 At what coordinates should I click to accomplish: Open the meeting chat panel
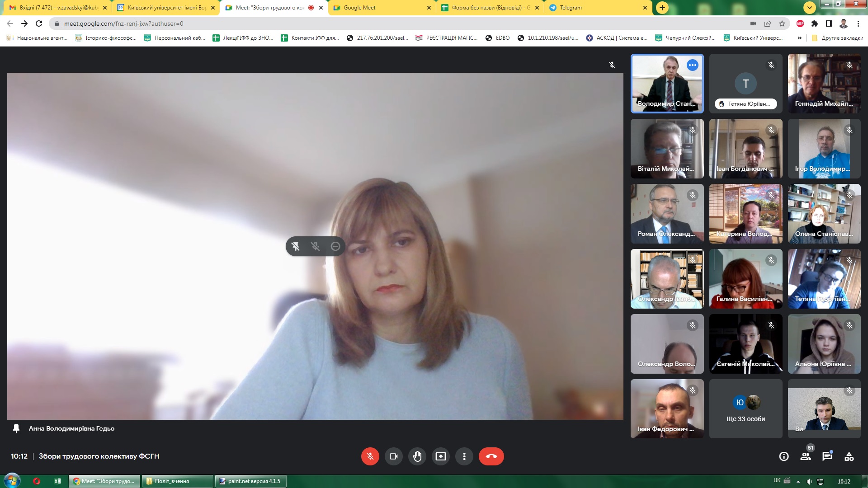pyautogui.click(x=827, y=456)
